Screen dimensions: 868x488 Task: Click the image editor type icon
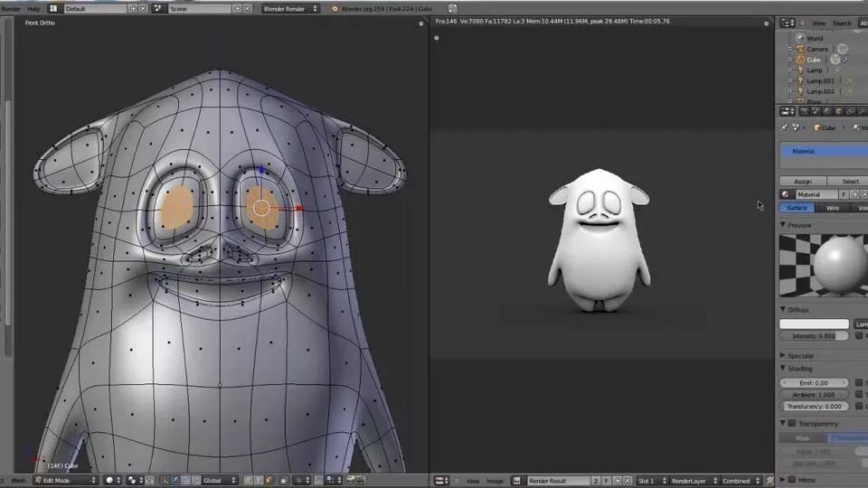(x=442, y=481)
